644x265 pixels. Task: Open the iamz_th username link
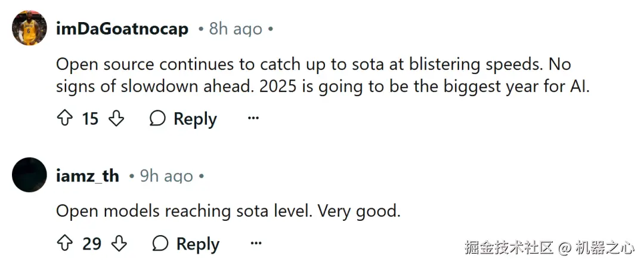click(88, 176)
